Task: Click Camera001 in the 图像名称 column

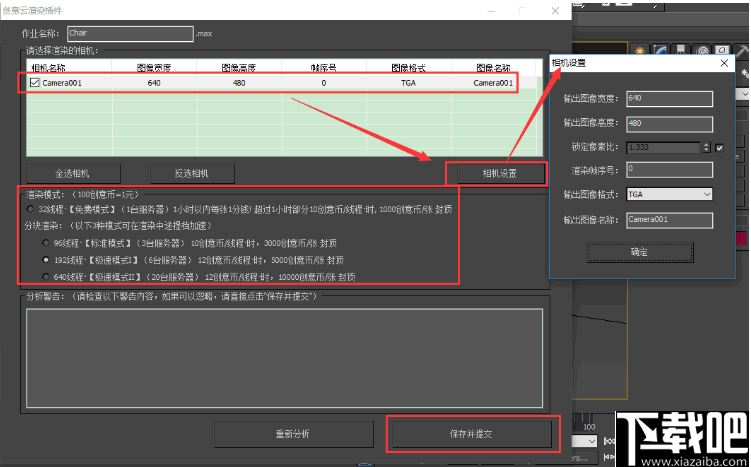Action: [x=493, y=83]
